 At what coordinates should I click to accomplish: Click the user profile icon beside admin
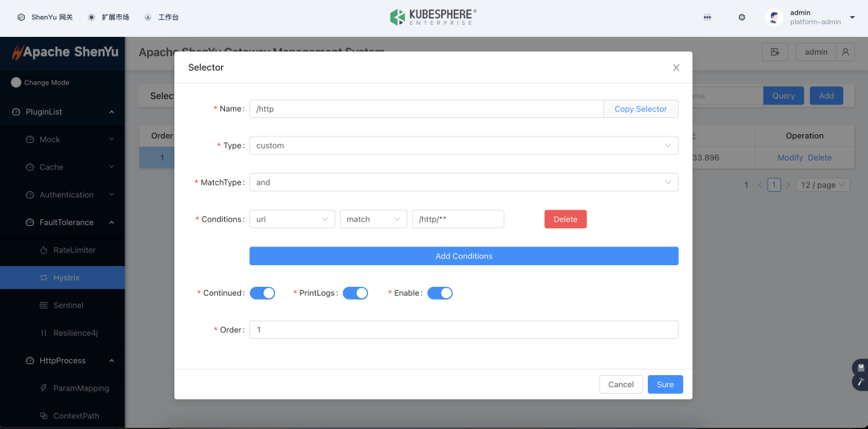click(845, 52)
